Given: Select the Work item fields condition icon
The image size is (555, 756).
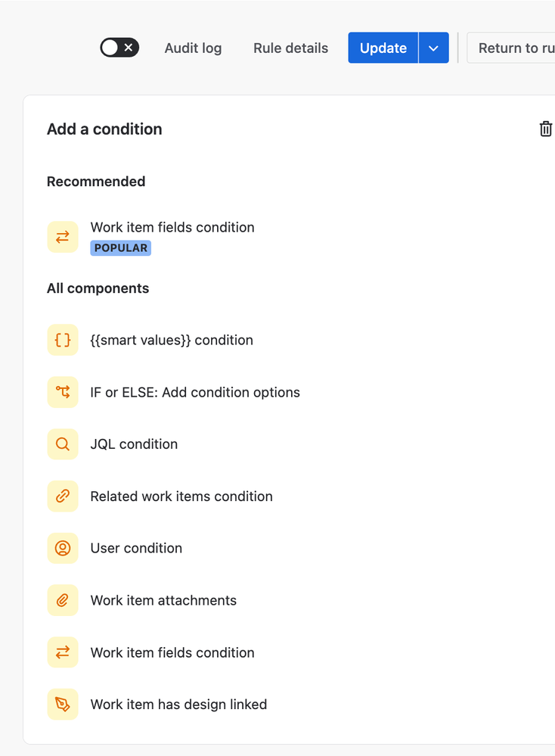Looking at the screenshot, I should point(63,236).
